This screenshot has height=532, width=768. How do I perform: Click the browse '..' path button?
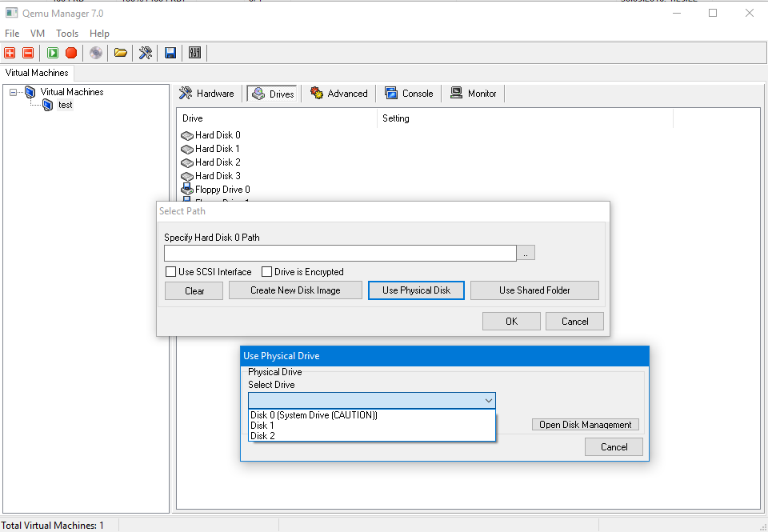click(x=526, y=254)
